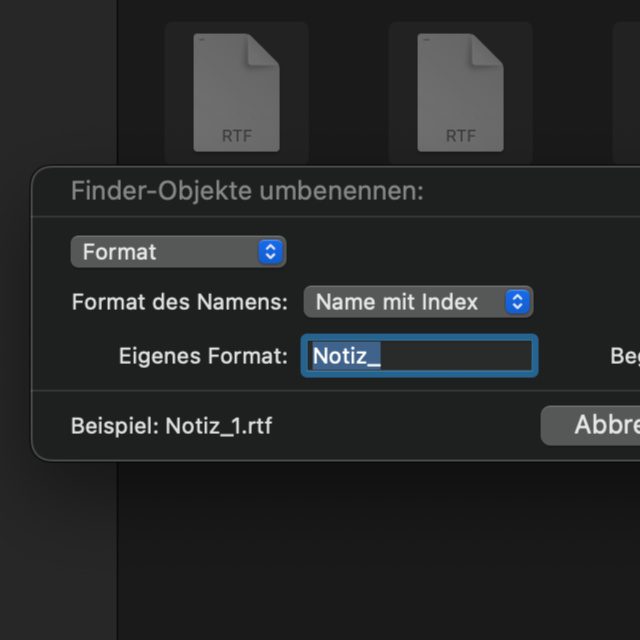The image size is (640, 640).
Task: Open the Format rename mode dropdown
Action: click(178, 252)
